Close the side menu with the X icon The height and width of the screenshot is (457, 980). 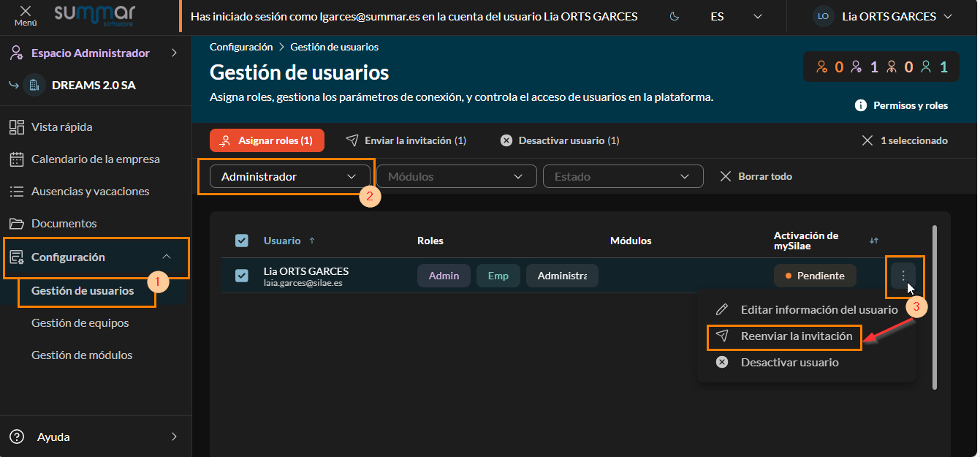tap(26, 12)
